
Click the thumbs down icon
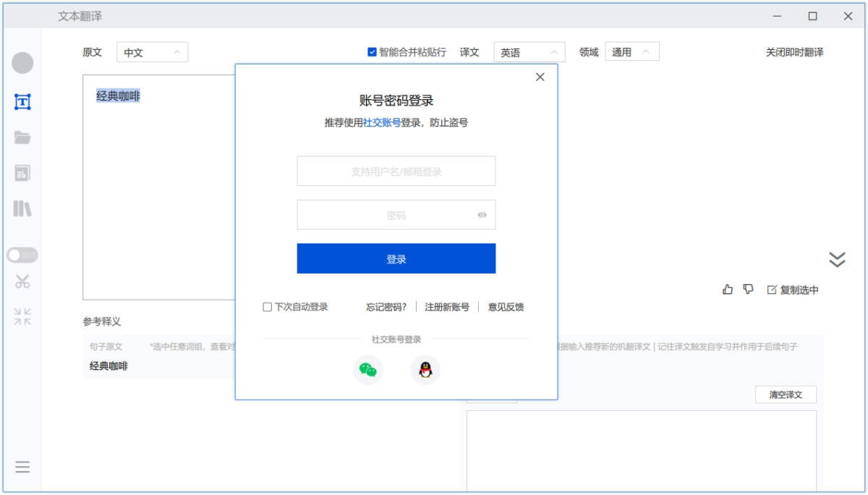pyautogui.click(x=749, y=289)
